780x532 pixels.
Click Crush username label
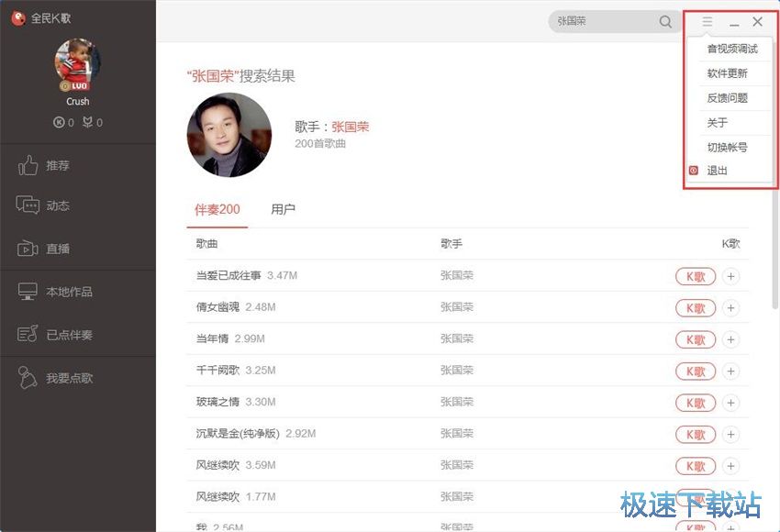pos(78,102)
